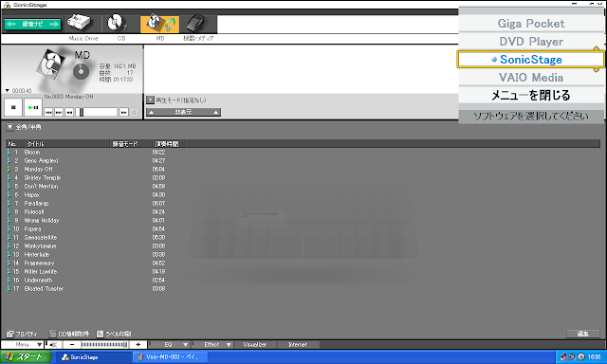
Task: Open the Music Drive source icon
Action: (x=80, y=24)
